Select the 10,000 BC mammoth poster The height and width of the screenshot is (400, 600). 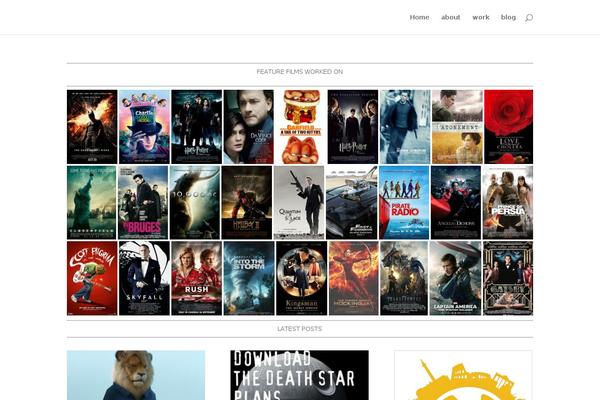195,202
